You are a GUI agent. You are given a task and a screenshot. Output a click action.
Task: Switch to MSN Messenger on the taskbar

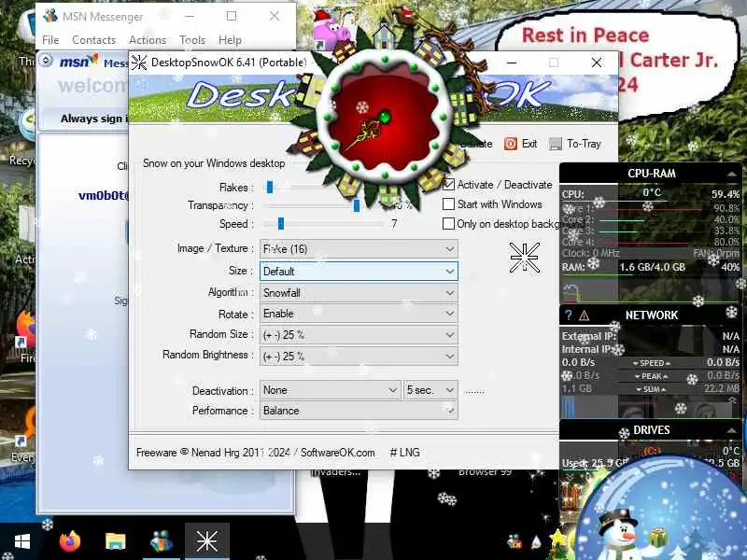pos(161,541)
